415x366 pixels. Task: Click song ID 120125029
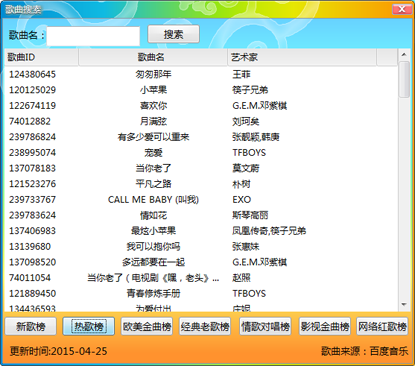click(x=32, y=90)
